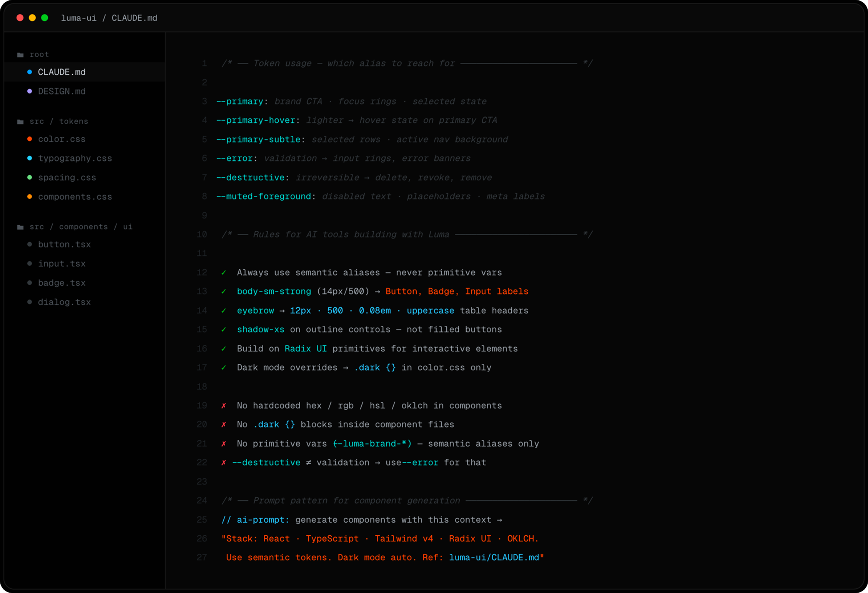Click the folder icon beside root
The width and height of the screenshot is (868, 593).
click(20, 55)
